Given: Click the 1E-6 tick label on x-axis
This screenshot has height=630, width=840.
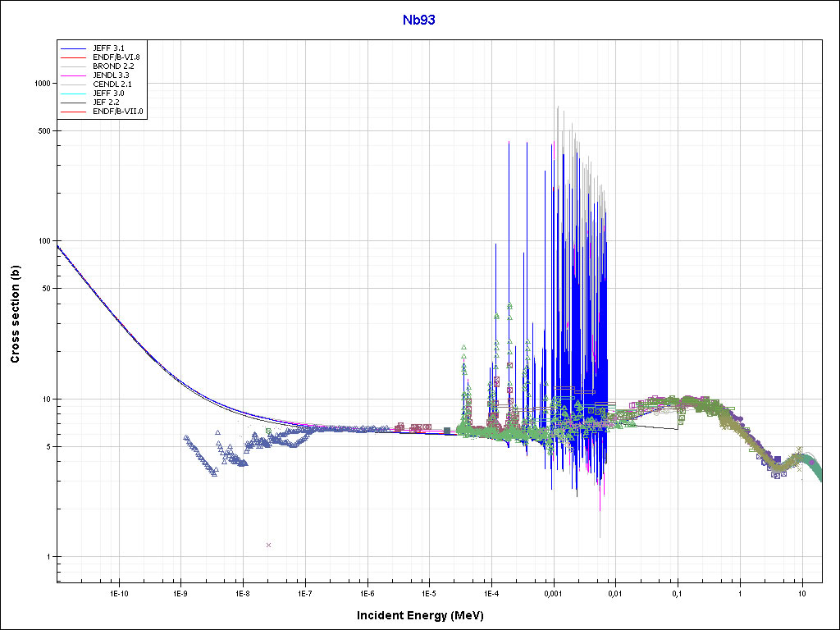Looking at the screenshot, I should point(367,591).
